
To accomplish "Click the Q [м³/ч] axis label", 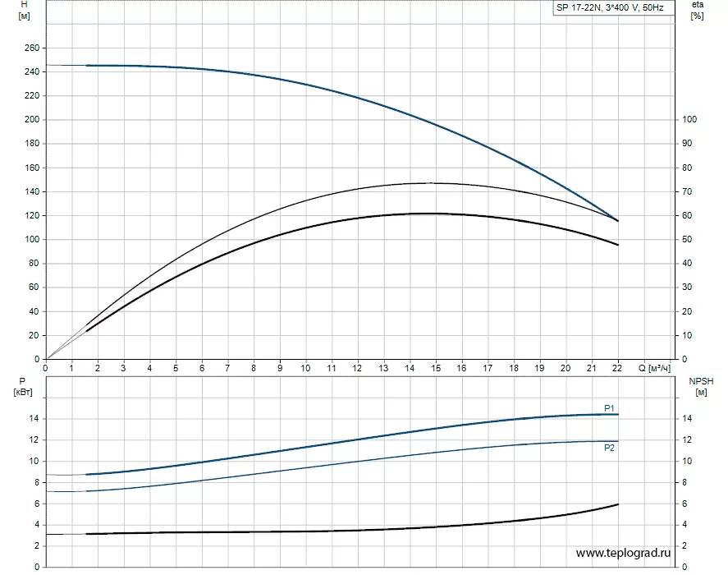I will tap(654, 368).
